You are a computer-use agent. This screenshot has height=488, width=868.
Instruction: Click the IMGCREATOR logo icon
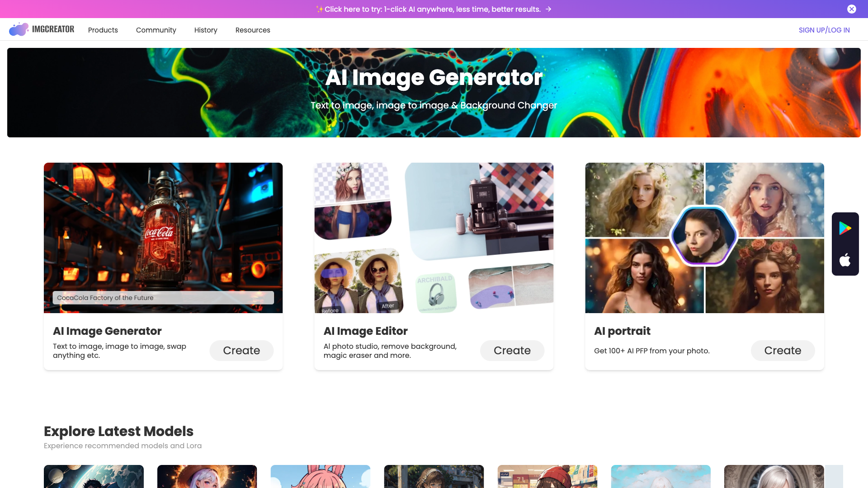[18, 29]
